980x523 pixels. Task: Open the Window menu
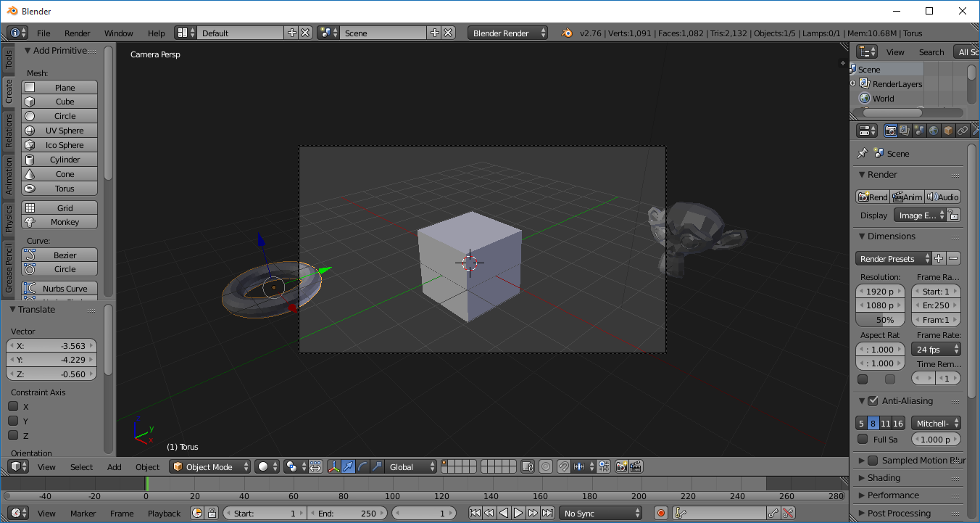point(118,33)
